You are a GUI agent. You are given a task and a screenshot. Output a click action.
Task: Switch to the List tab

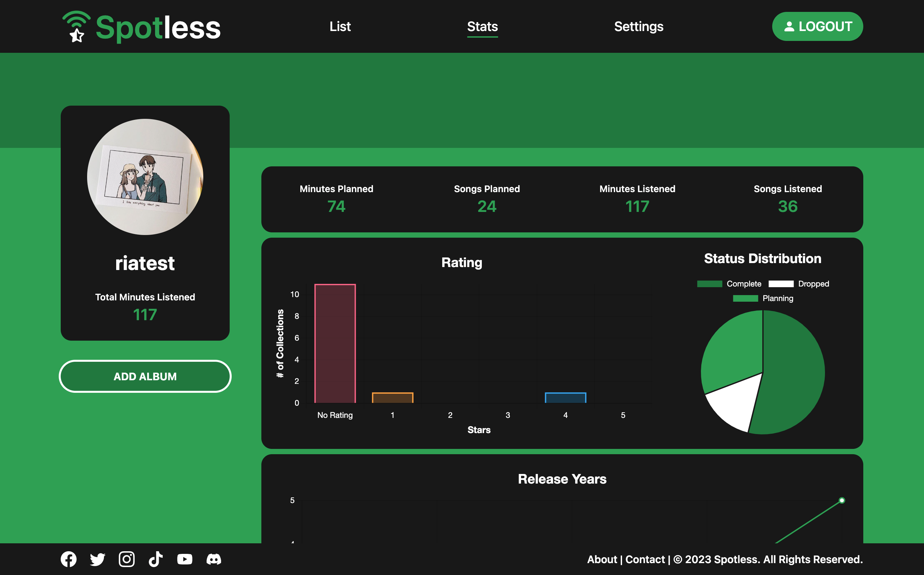[x=340, y=27]
